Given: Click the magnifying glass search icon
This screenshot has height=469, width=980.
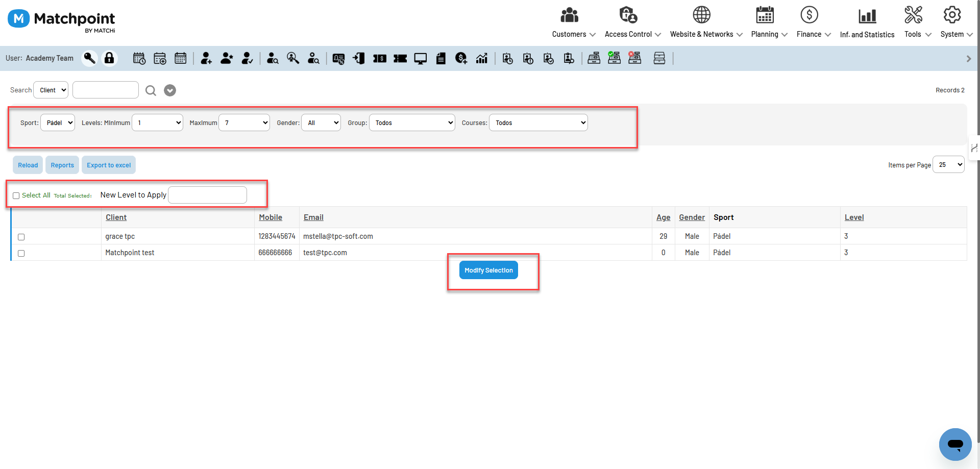Looking at the screenshot, I should pos(151,90).
